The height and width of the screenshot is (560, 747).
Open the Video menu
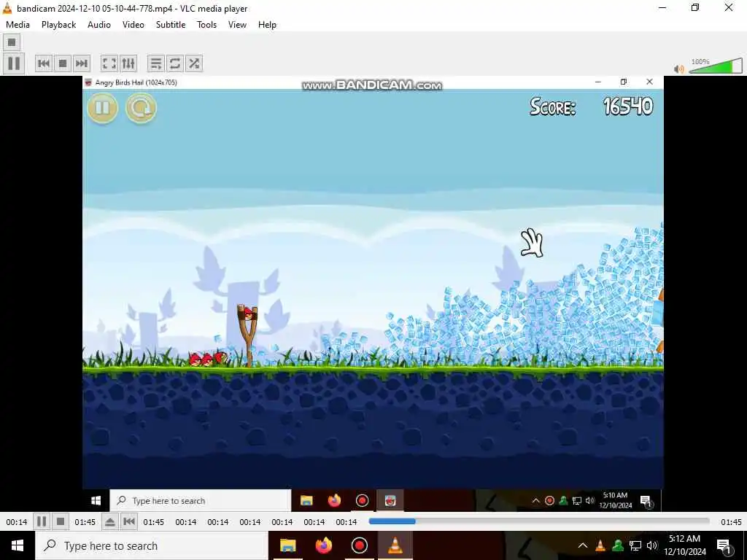[133, 25]
